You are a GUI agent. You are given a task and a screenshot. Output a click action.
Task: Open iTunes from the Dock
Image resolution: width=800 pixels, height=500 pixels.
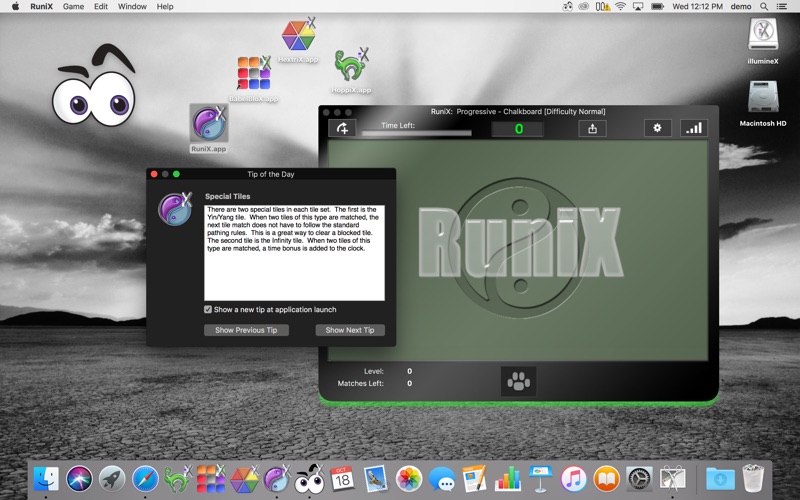click(x=573, y=479)
